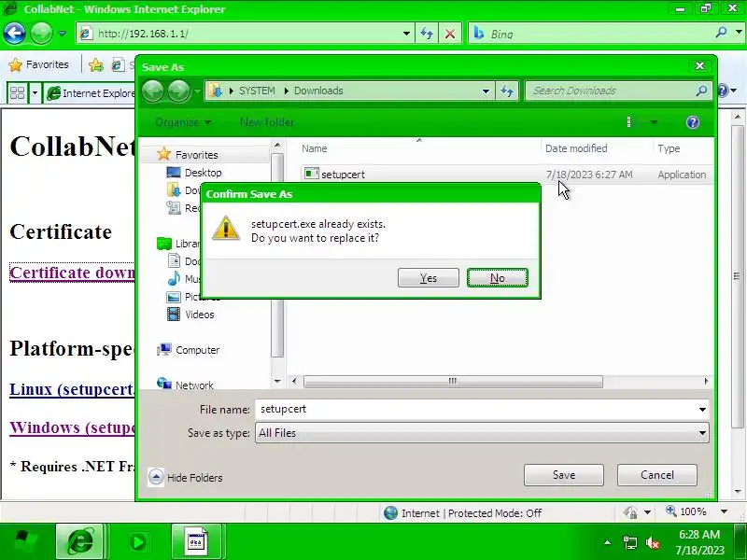The width and height of the screenshot is (747, 560).
Task: Open the Windows Start button
Action: 26,541
